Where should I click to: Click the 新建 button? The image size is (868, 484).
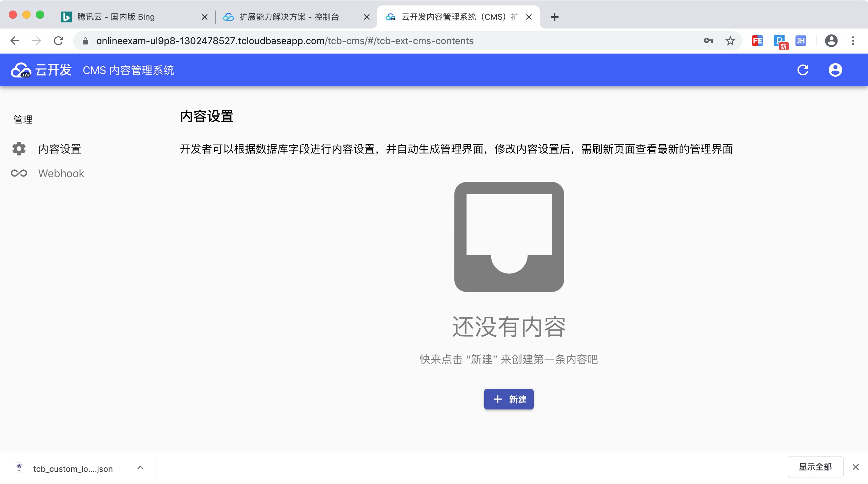click(x=509, y=399)
